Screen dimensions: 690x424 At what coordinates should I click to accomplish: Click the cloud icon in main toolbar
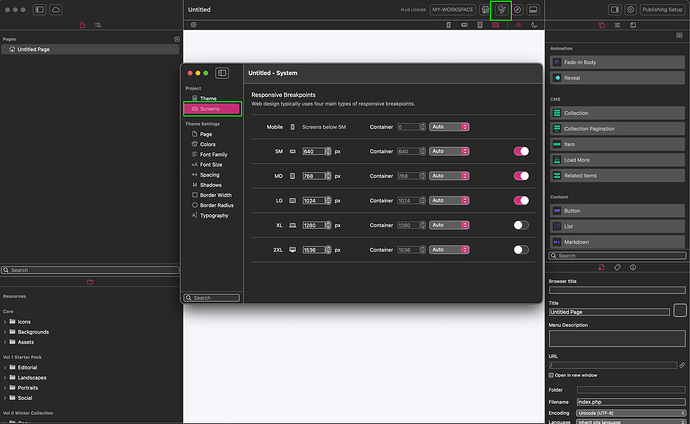[56, 10]
